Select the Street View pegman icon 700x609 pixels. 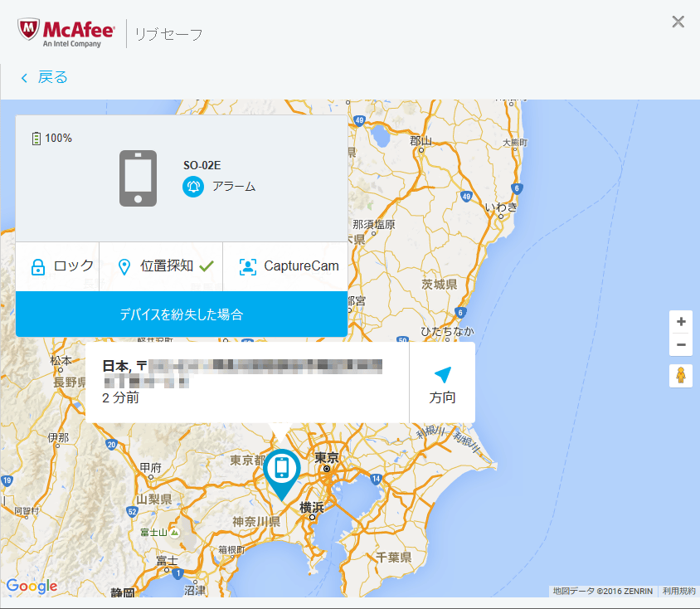click(681, 376)
